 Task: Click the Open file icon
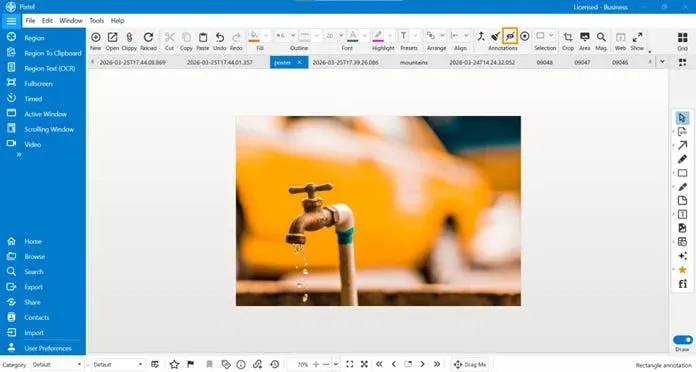tap(112, 37)
